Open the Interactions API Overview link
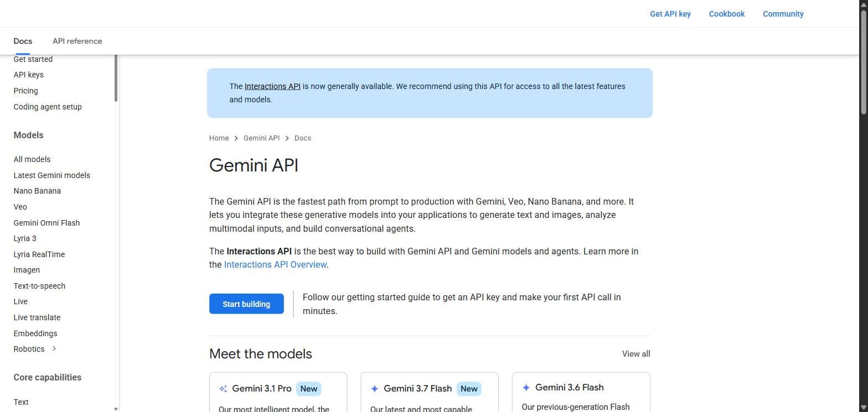This screenshot has height=412, width=868. (275, 265)
